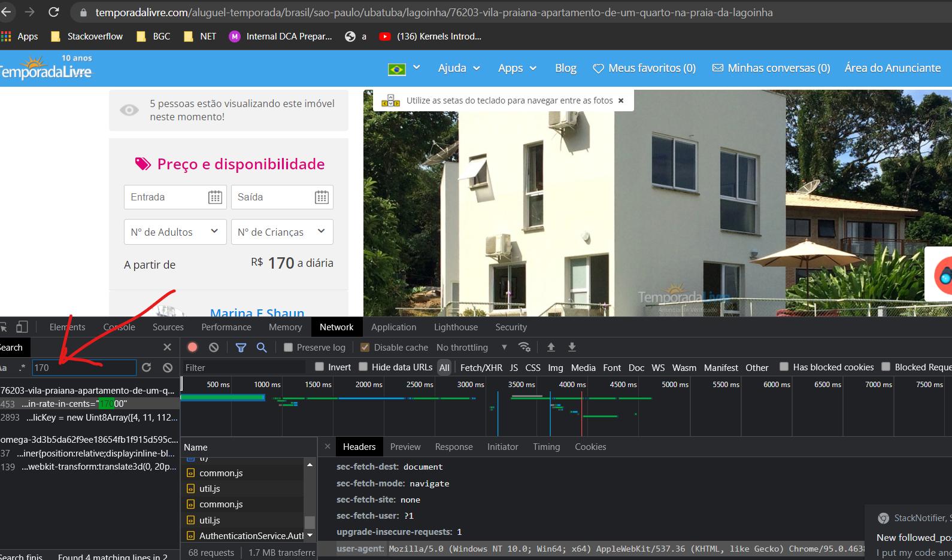The image size is (952, 560).
Task: Dismiss the keyboard arrows photo tip
Action: (621, 101)
